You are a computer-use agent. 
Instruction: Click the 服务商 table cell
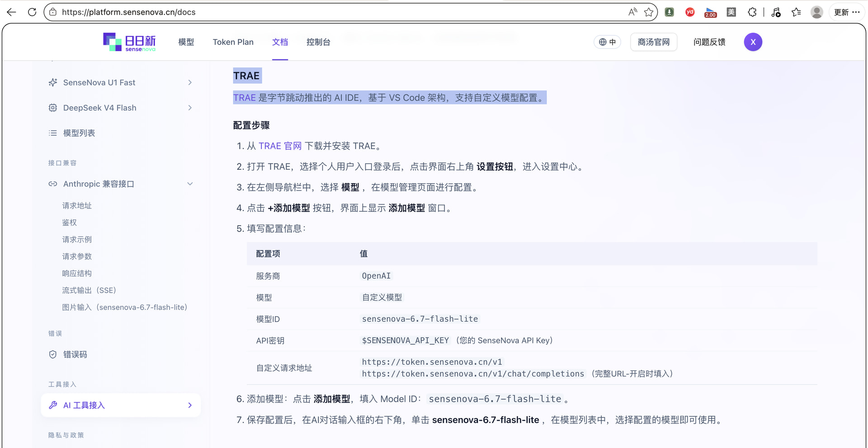click(x=268, y=276)
